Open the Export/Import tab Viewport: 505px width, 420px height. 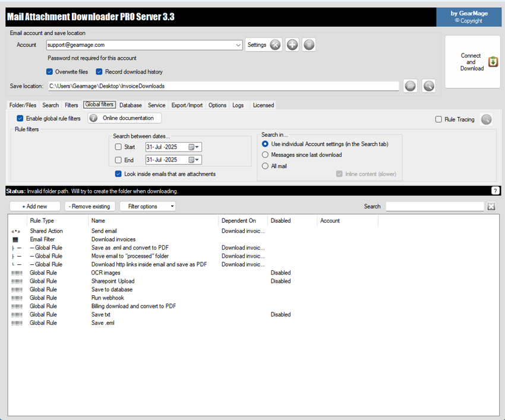(x=187, y=105)
